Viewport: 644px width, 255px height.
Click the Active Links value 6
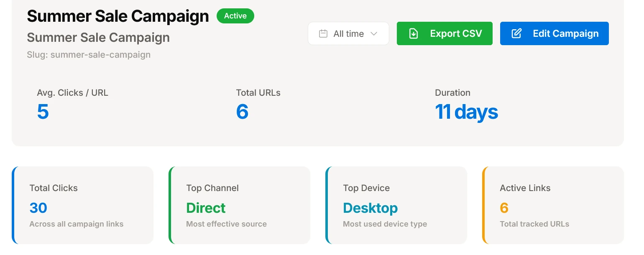click(504, 208)
